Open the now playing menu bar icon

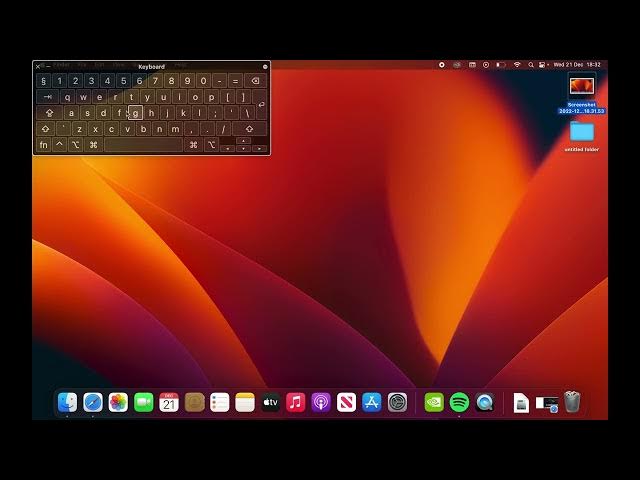pos(486,65)
